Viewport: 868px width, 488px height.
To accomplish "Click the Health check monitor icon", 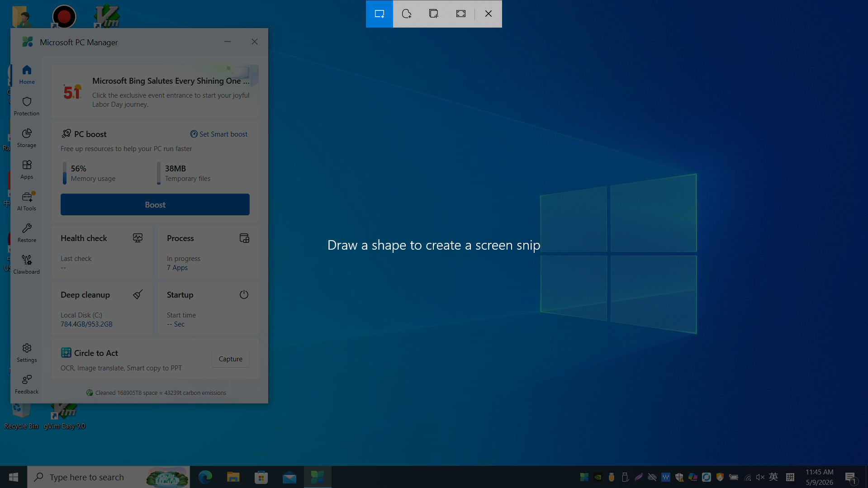I will pyautogui.click(x=138, y=238).
